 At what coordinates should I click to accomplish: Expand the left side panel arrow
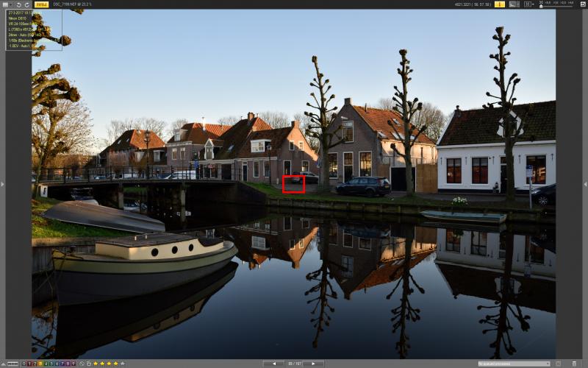click(x=2, y=184)
